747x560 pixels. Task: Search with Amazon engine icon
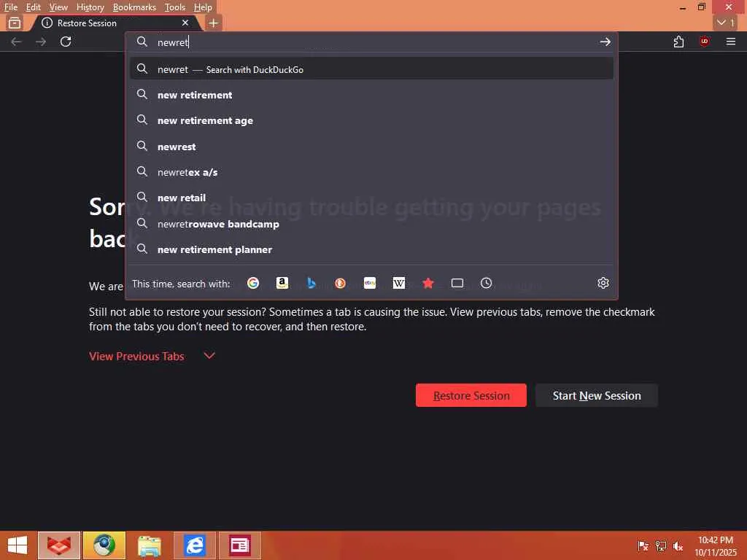coord(282,284)
